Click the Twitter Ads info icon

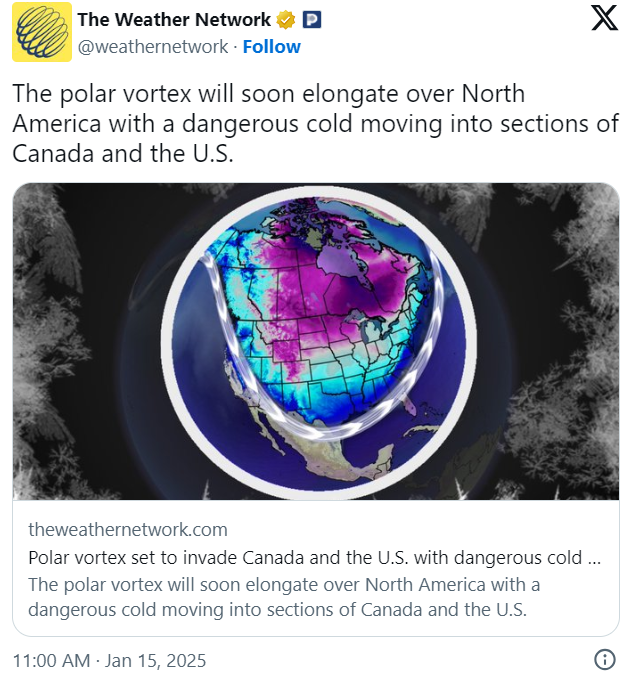click(x=605, y=660)
